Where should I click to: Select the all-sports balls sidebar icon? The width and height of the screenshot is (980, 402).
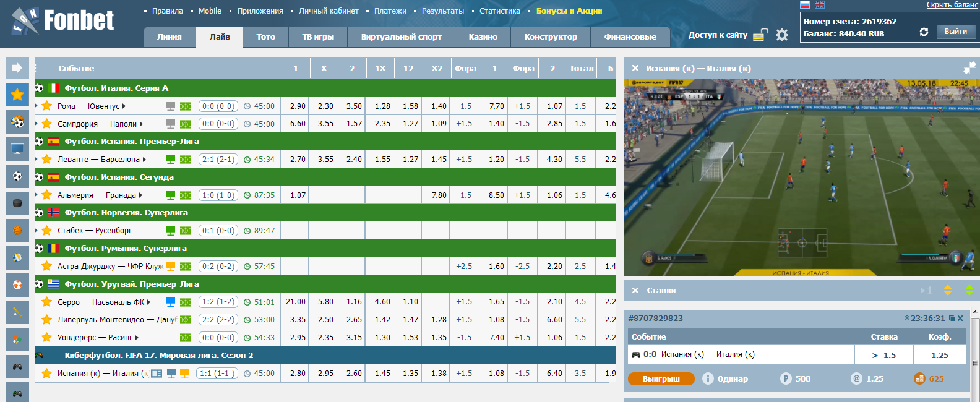point(17,122)
